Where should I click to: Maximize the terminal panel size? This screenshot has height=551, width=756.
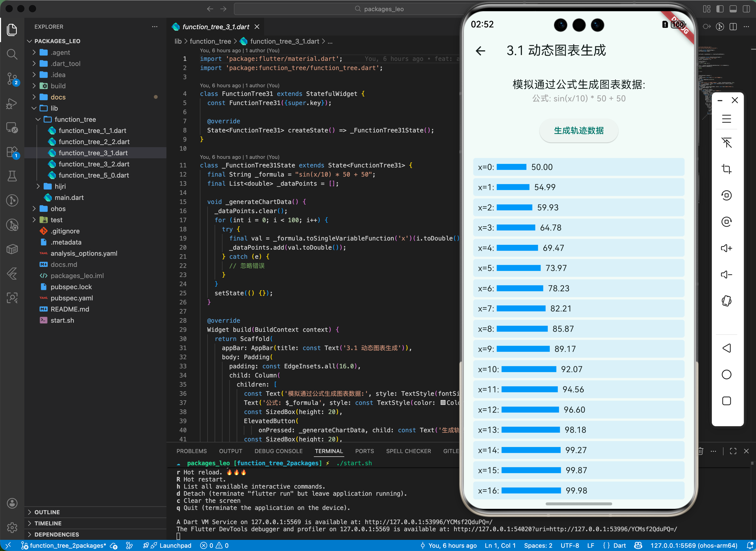(733, 451)
